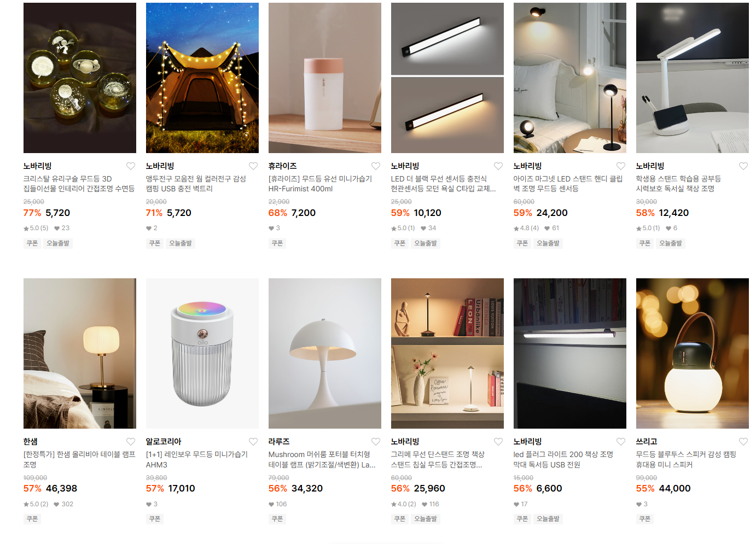This screenshot has width=756, height=544.
Task: Open the camping tent string lights photo
Action: point(202,78)
